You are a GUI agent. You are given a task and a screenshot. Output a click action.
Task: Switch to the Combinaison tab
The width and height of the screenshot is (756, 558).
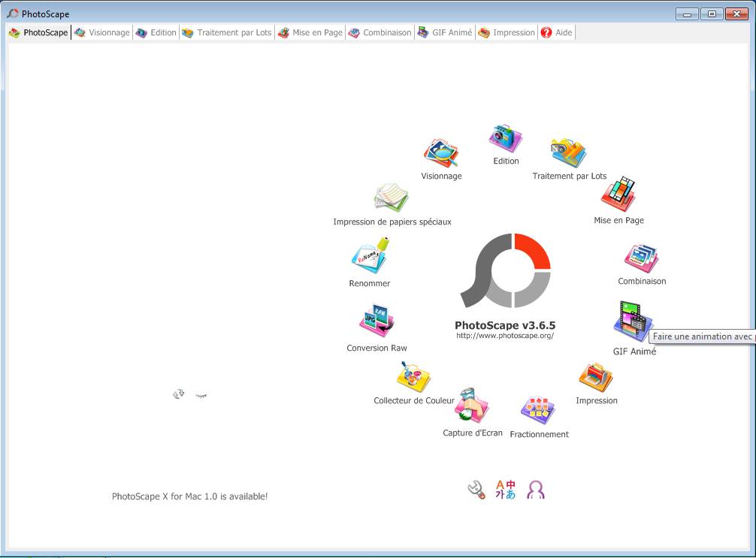coord(380,33)
